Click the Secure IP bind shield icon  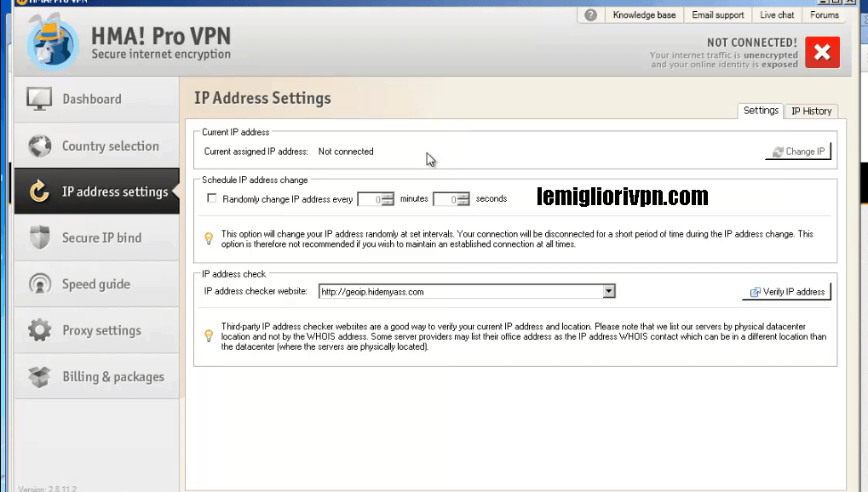(x=39, y=237)
